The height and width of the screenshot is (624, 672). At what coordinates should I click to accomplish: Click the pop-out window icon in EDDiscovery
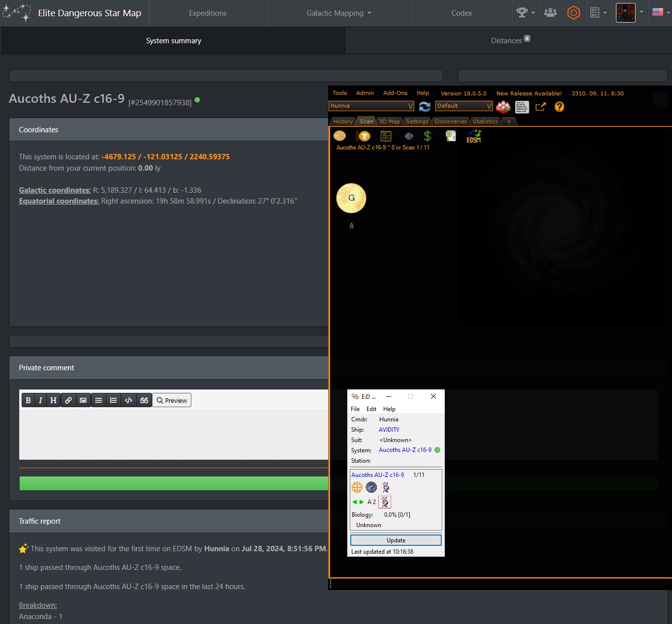point(541,107)
